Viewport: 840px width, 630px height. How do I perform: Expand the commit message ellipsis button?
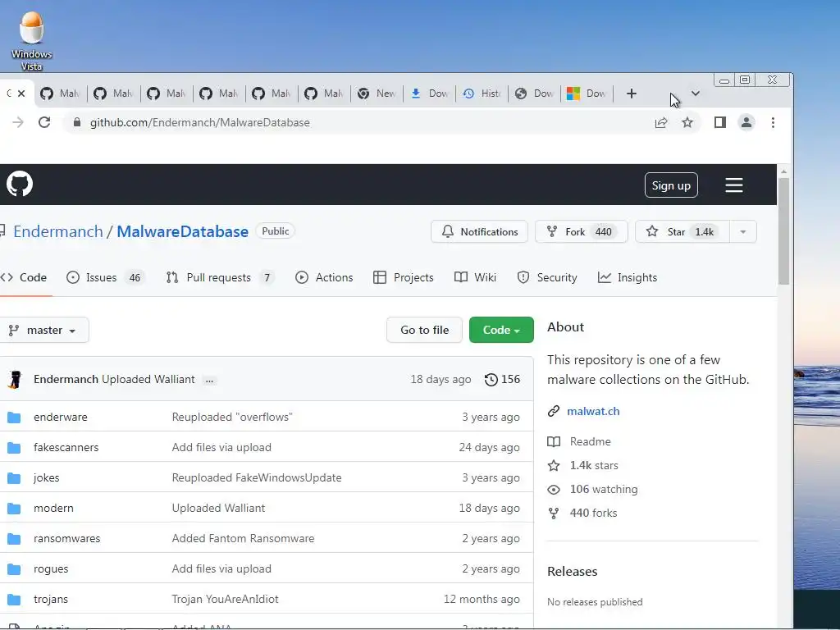click(x=209, y=381)
